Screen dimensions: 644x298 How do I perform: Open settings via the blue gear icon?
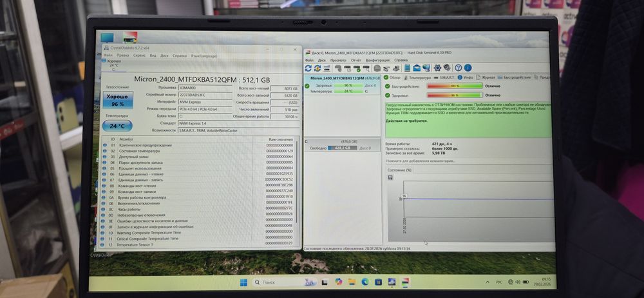click(437, 68)
